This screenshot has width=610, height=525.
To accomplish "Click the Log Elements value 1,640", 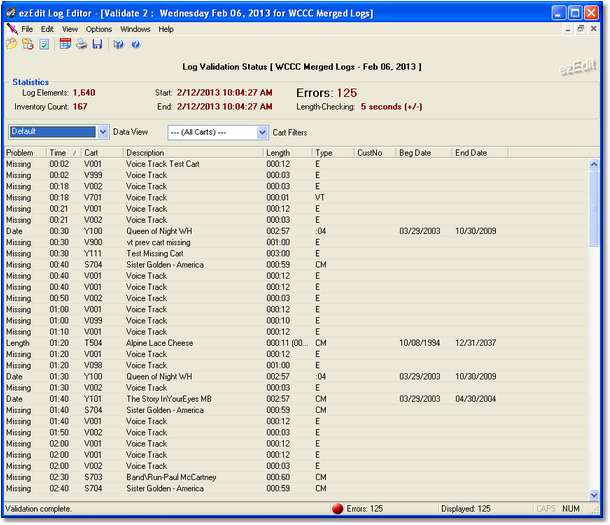I will (84, 93).
